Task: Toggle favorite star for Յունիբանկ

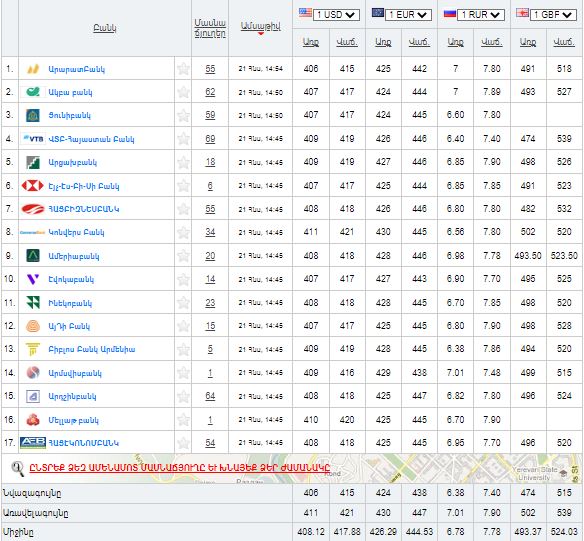Action: pos(183,115)
